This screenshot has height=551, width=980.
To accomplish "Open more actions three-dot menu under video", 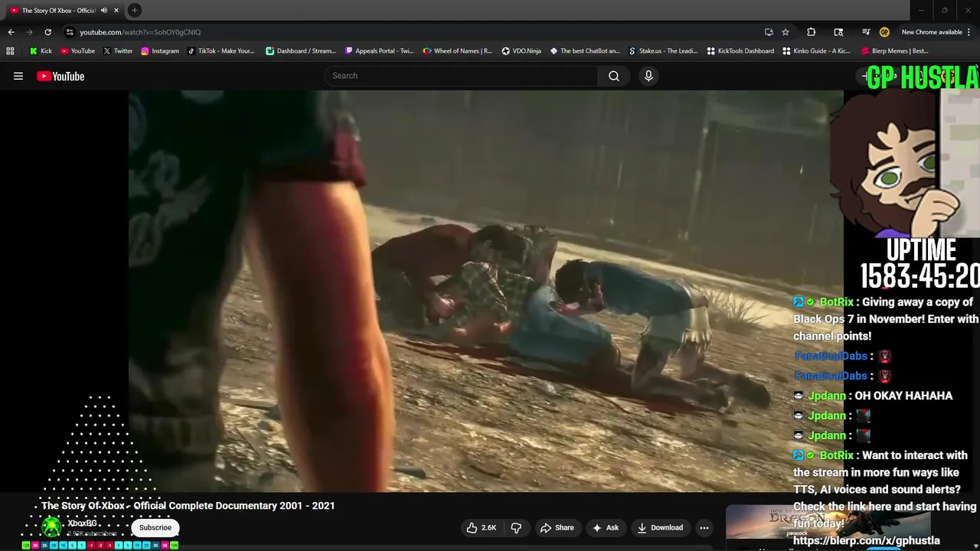I will tap(704, 527).
